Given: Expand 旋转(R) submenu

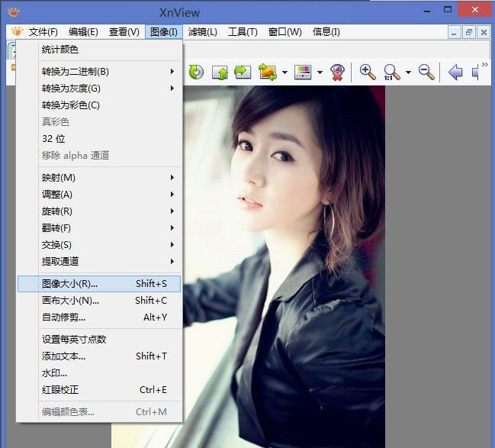Looking at the screenshot, I should pyautogui.click(x=99, y=211).
